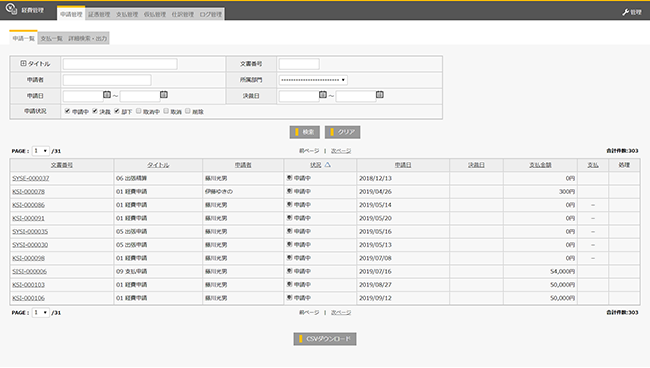Click the 経費管理 logo icon in header
Screen dimensions: 650x368
[11, 9]
